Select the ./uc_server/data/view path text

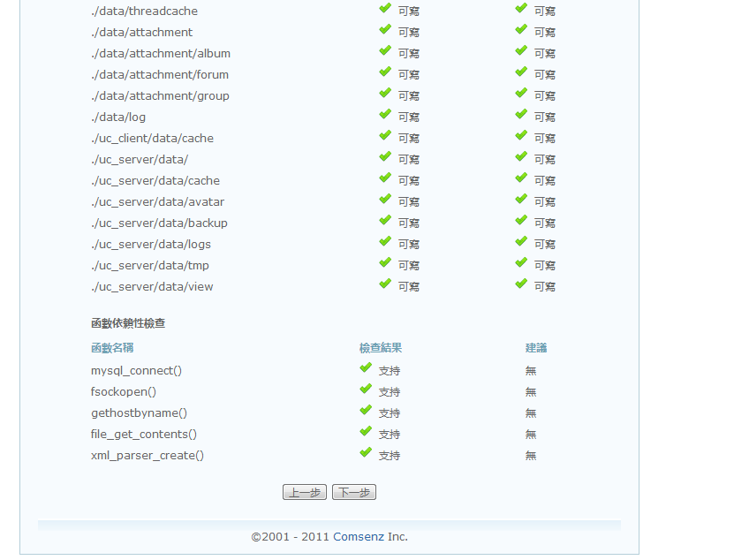tap(152, 286)
